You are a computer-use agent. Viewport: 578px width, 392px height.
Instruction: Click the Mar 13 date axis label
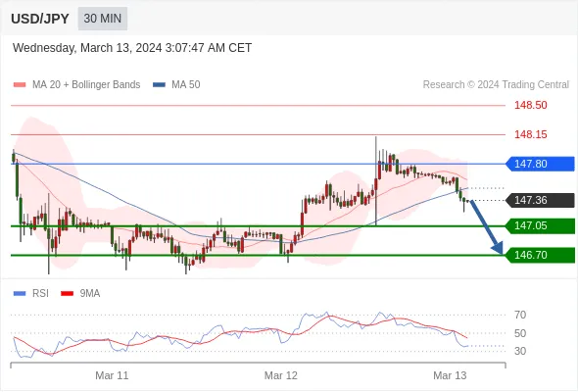[450, 375]
